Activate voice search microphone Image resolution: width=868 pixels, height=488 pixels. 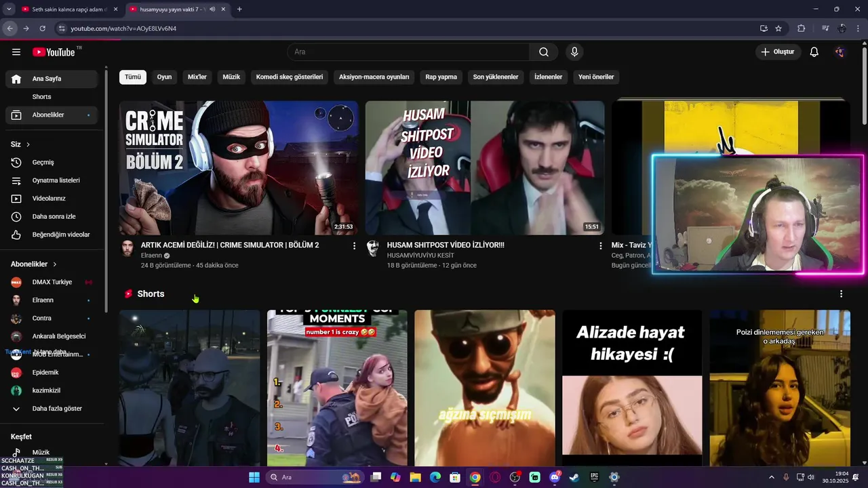pyautogui.click(x=574, y=52)
